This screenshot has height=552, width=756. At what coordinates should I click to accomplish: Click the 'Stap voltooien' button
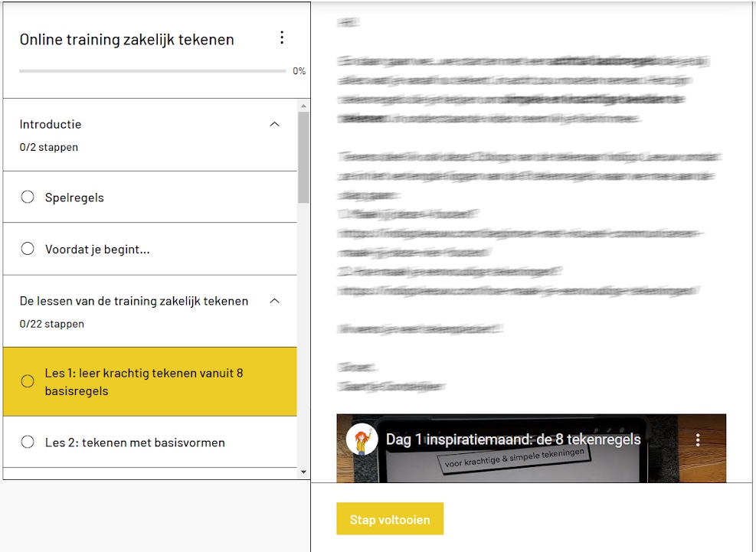pyautogui.click(x=389, y=518)
